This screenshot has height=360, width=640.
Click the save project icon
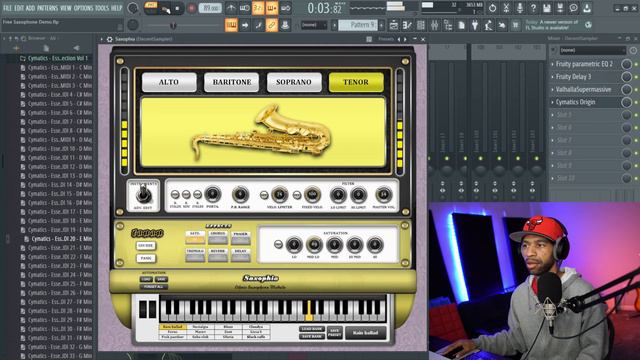pos(547,8)
